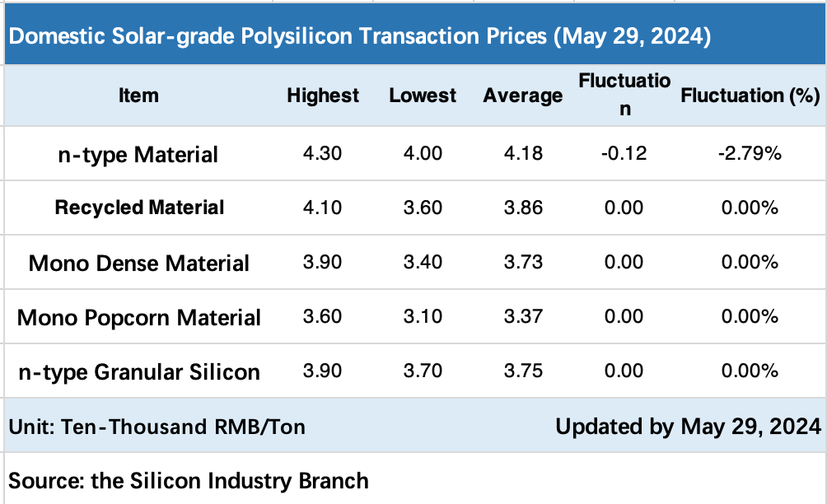827x504 pixels.
Task: Click the "Mono Popcorn Material" cell
Action: click(x=138, y=318)
